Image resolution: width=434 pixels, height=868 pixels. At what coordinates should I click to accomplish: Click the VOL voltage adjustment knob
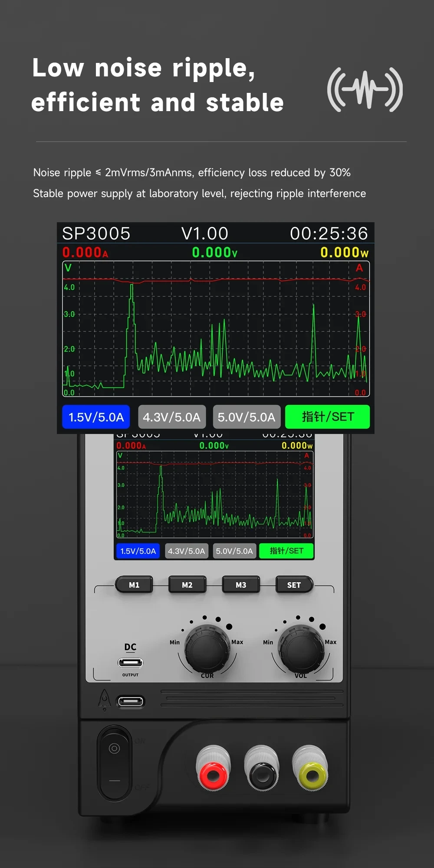(301, 648)
